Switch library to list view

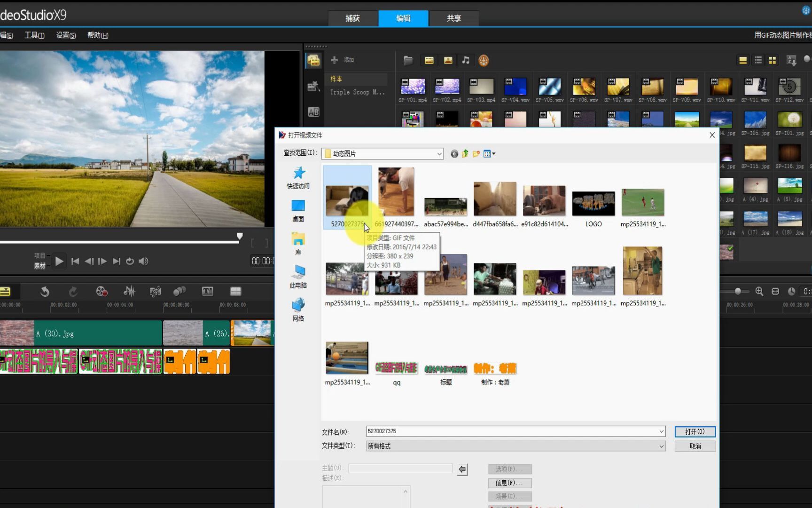[x=758, y=60]
